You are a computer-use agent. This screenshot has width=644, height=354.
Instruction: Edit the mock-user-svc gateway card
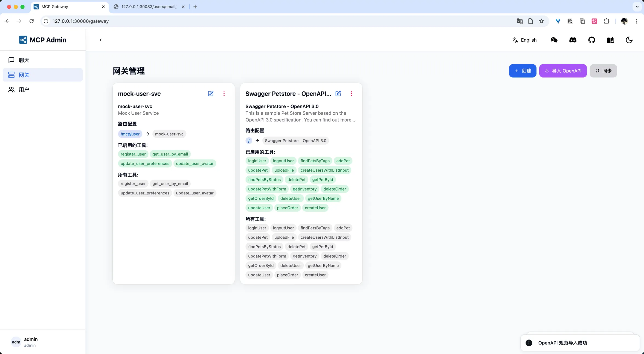point(211,94)
